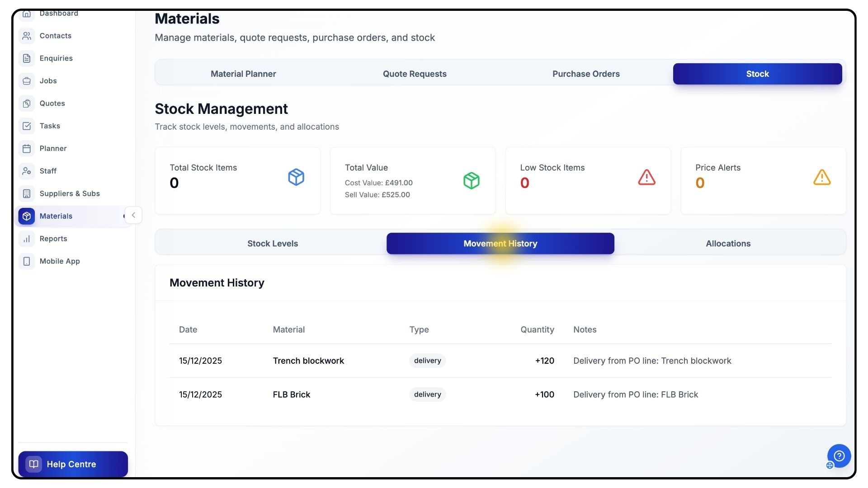This screenshot has width=868, height=488.
Task: Go to the Purchase Orders tab
Action: pos(586,74)
